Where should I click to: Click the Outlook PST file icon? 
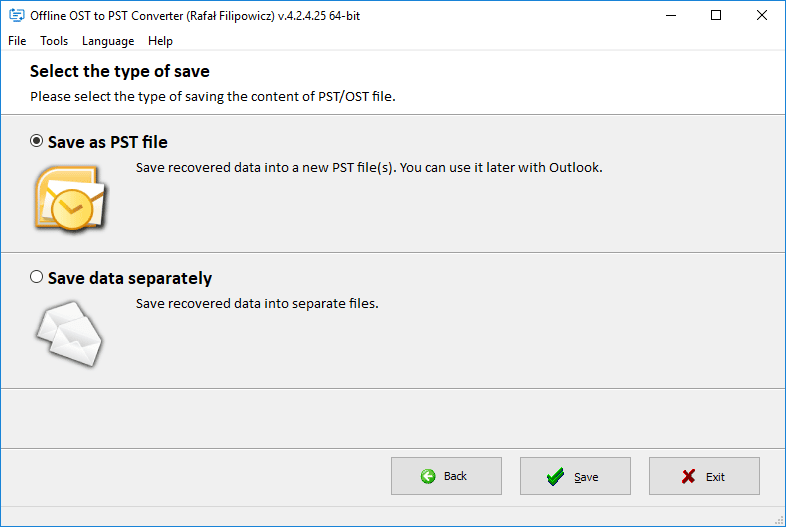tap(69, 199)
